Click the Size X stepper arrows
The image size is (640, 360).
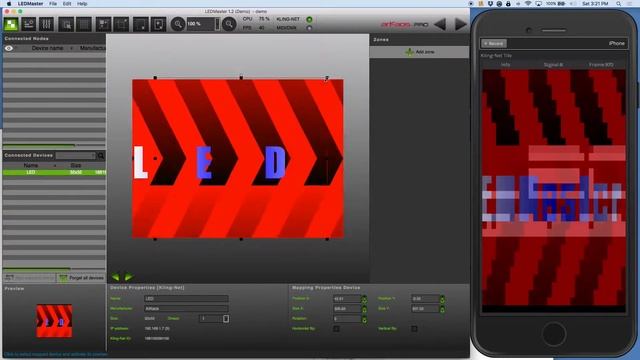364,309
